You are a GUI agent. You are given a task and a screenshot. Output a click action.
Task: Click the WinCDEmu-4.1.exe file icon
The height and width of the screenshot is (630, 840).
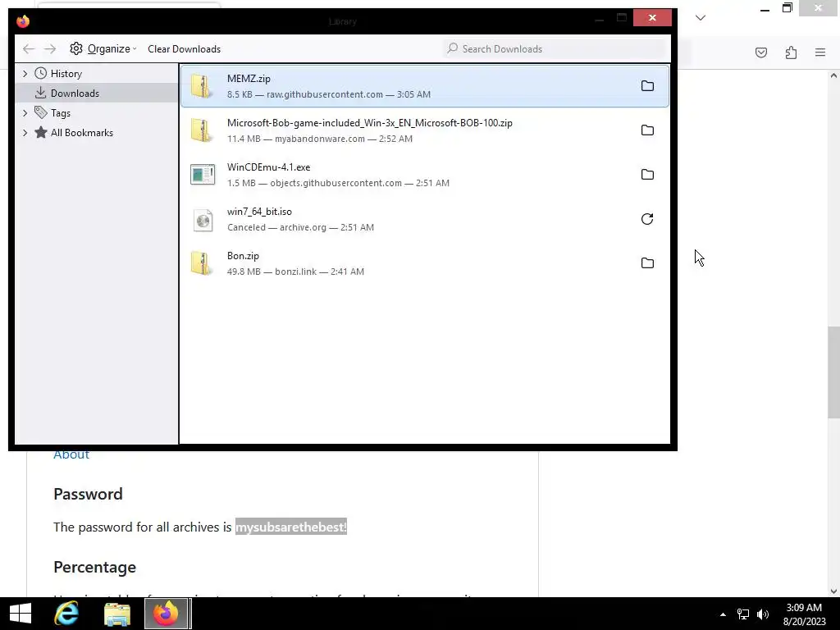(x=203, y=175)
